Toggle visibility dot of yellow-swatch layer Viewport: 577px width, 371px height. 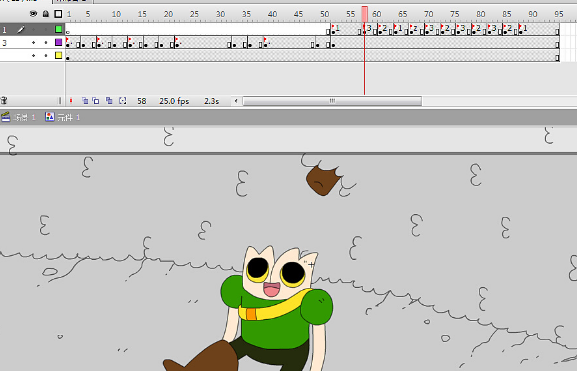[x=33, y=56]
